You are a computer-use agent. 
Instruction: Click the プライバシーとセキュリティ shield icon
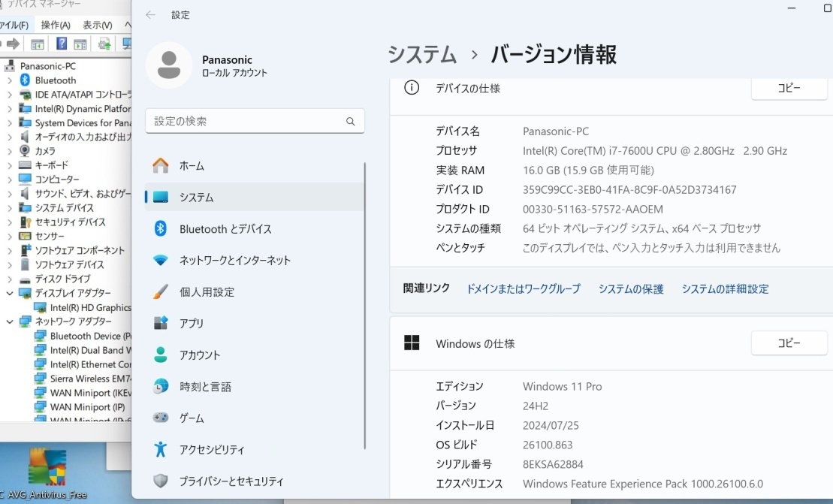(161, 481)
